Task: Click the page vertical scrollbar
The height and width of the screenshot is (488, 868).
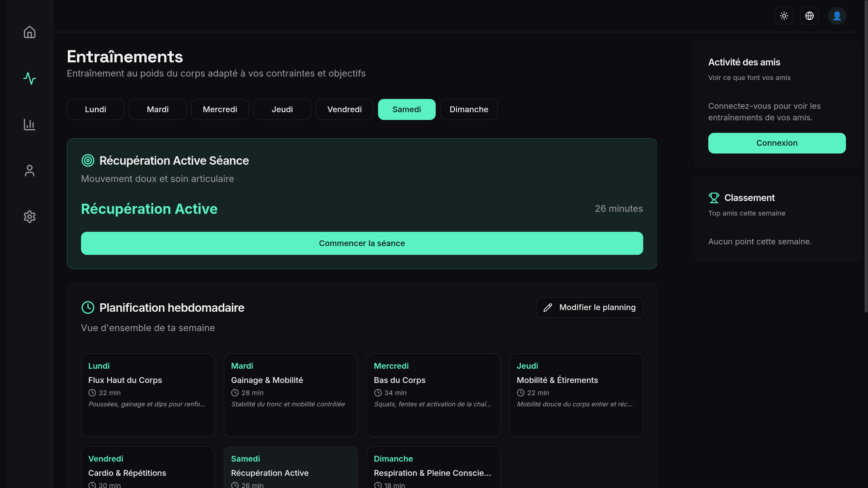Action: 866,156
